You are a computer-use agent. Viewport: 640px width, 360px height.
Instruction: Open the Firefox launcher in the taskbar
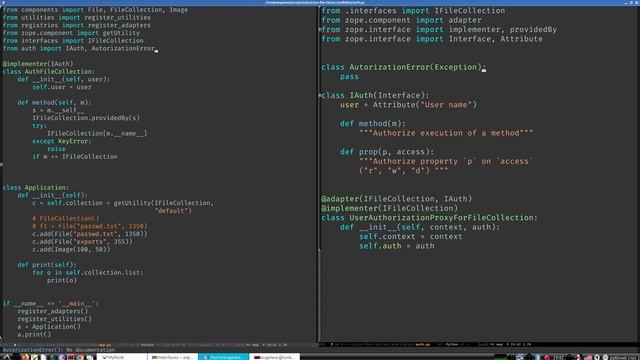coord(25,357)
